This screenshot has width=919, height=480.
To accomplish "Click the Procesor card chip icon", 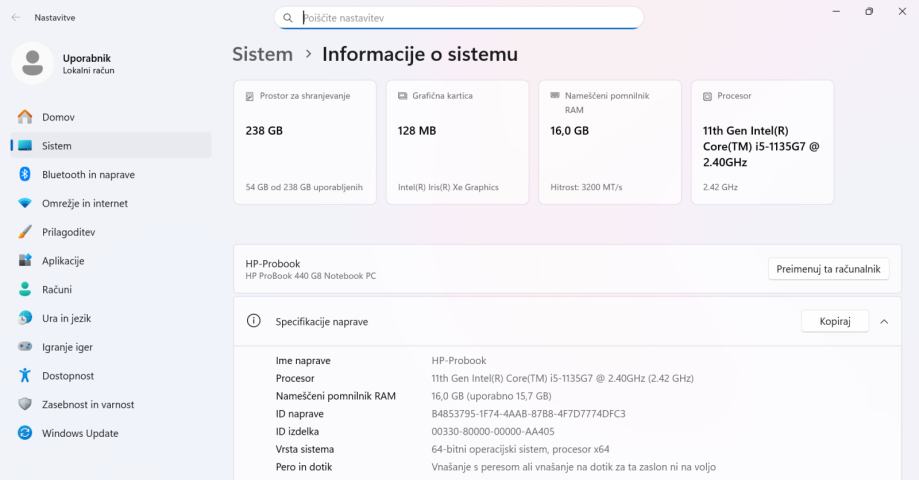I will [707, 96].
